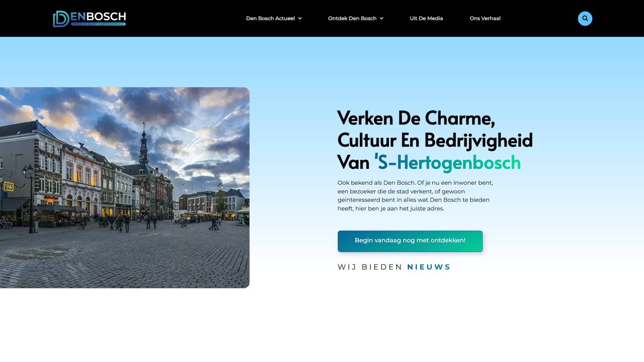Click the chevron next to Den Bosch Actueel
The width and height of the screenshot is (644, 362).
click(x=300, y=19)
